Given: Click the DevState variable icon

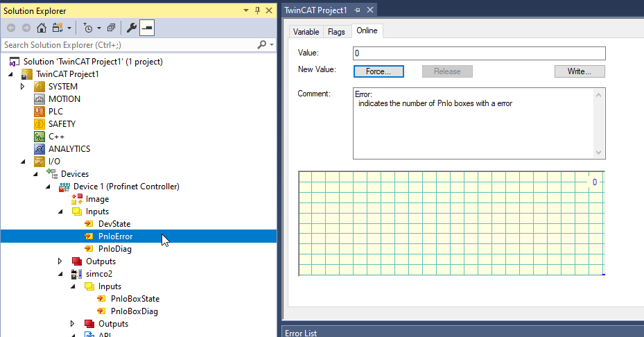Looking at the screenshot, I should [x=89, y=224].
